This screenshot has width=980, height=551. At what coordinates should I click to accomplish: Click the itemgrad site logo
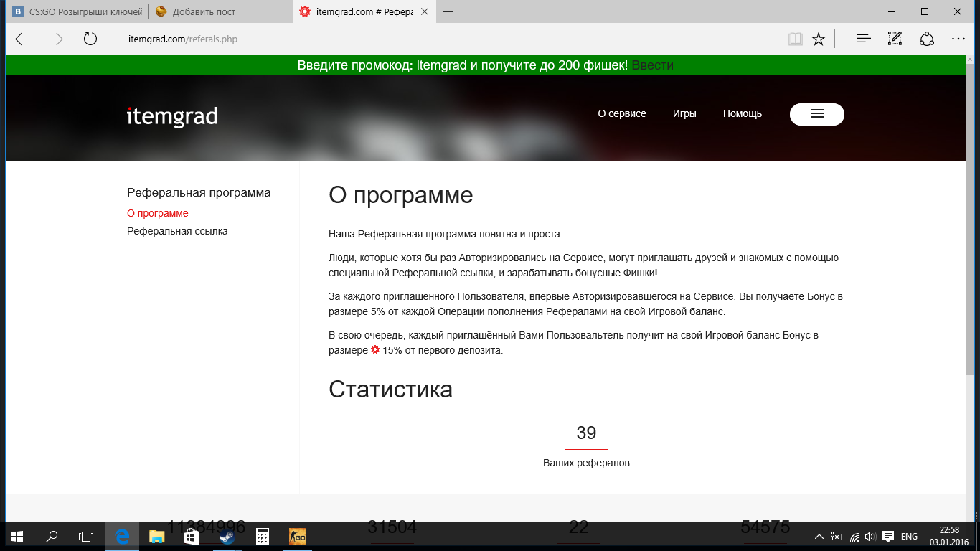tap(172, 116)
